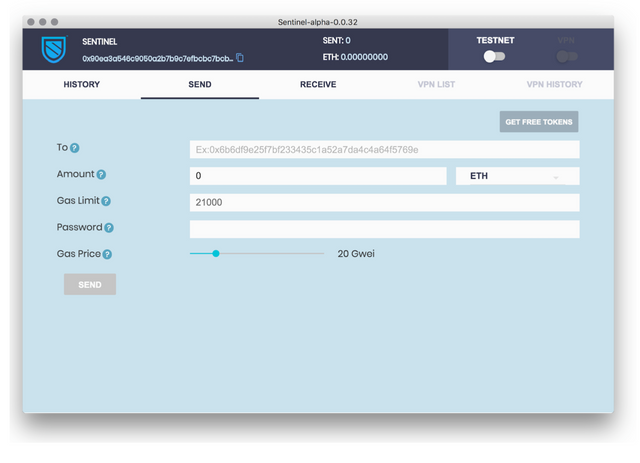Copy the wallet address via copy icon

click(240, 58)
